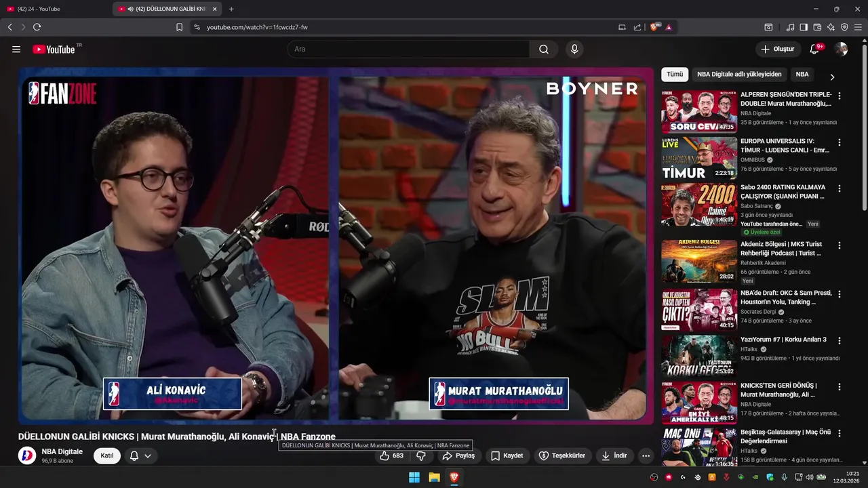Click the share icon in the address bar
The width and height of the screenshot is (868, 488).
click(637, 27)
